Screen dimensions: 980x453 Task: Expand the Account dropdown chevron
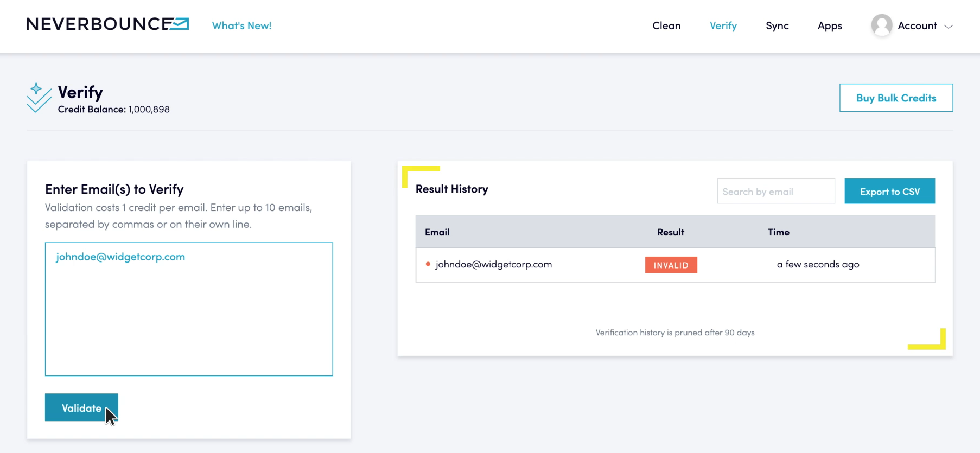[x=949, y=26]
